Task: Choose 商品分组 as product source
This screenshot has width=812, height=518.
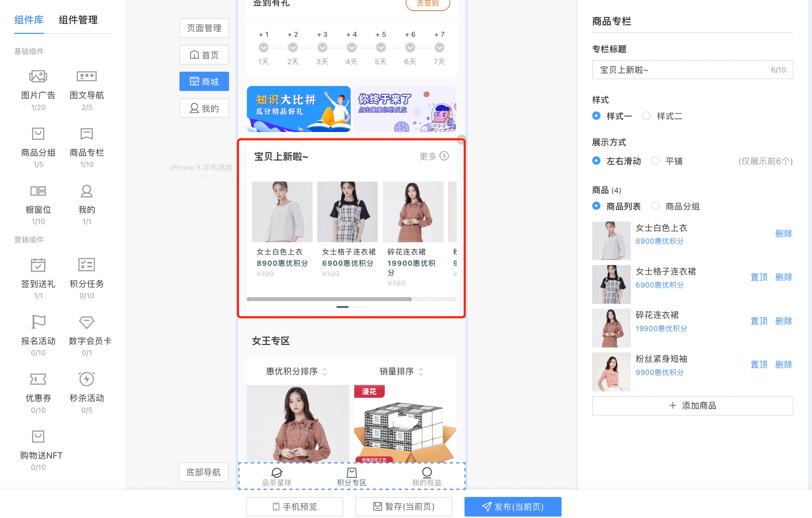Action: pos(655,206)
